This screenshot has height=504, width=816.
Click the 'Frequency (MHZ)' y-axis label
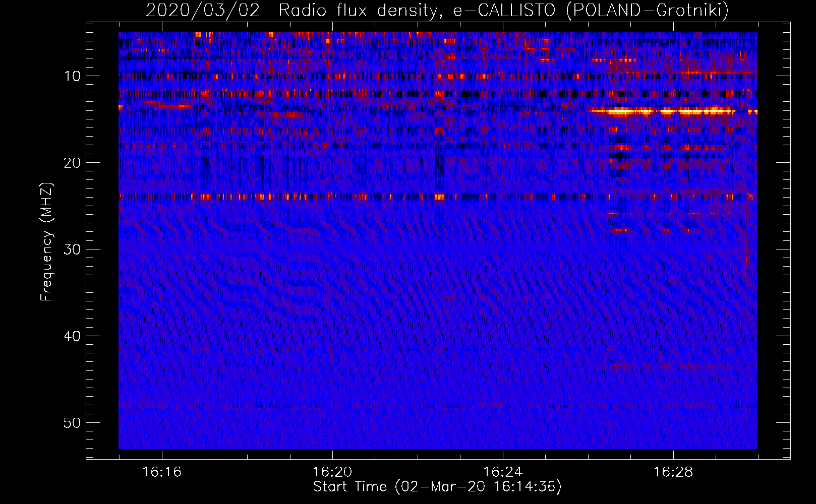pyautogui.click(x=46, y=242)
